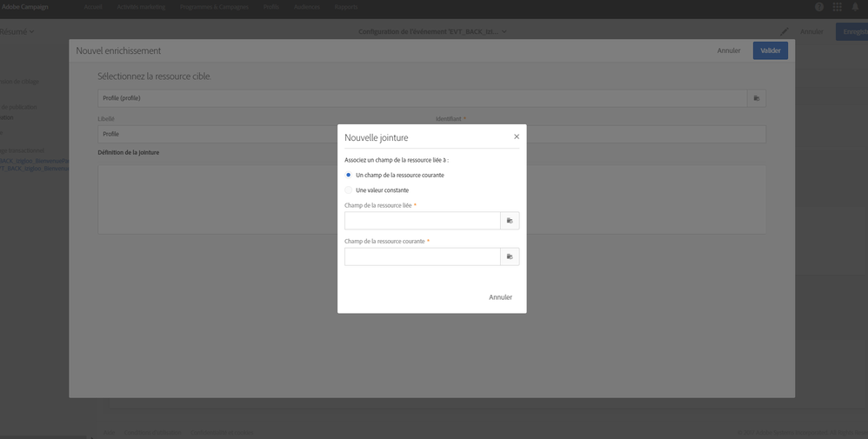Open the current resource field picker

pyautogui.click(x=510, y=256)
